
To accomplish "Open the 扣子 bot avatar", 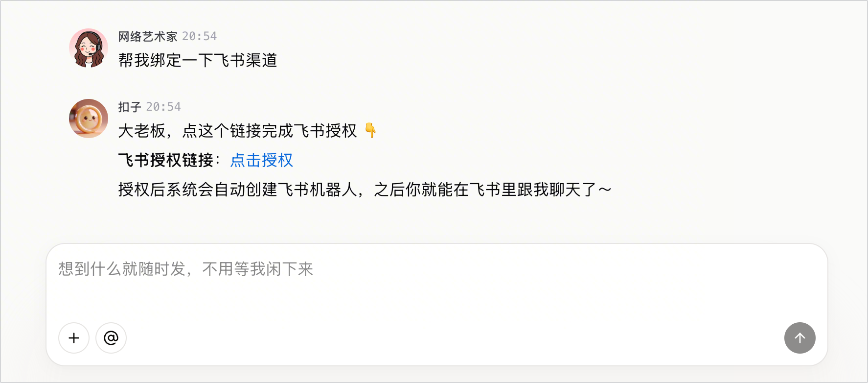I will [x=89, y=119].
